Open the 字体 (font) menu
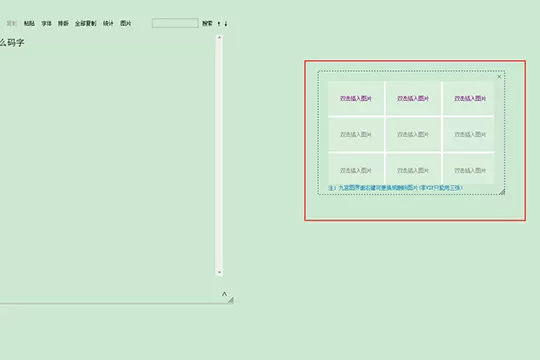 (46, 23)
